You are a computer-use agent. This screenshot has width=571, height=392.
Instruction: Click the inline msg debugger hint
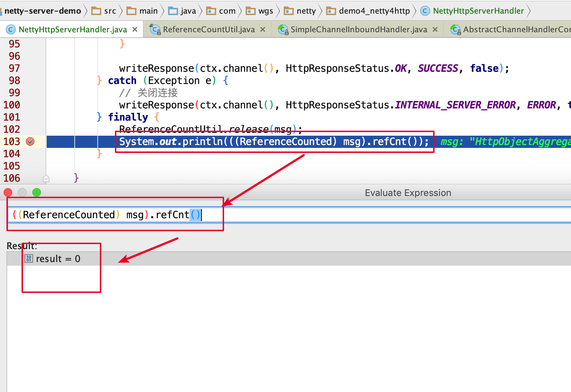(x=506, y=142)
